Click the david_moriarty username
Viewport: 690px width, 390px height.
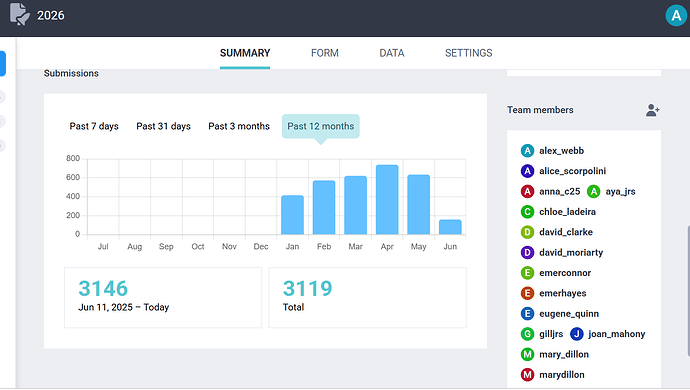coord(571,252)
